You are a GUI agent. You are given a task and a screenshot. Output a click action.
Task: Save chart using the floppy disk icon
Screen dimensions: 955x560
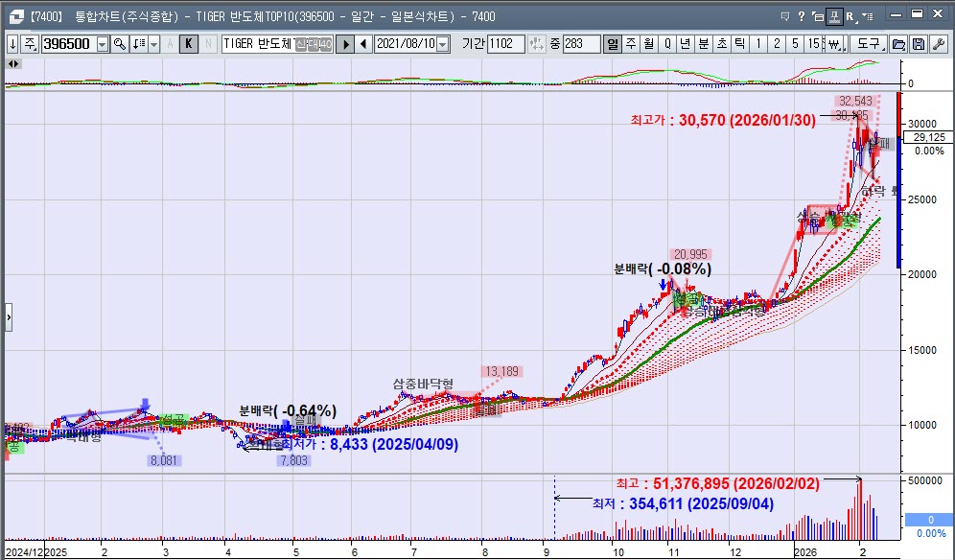coord(918,44)
